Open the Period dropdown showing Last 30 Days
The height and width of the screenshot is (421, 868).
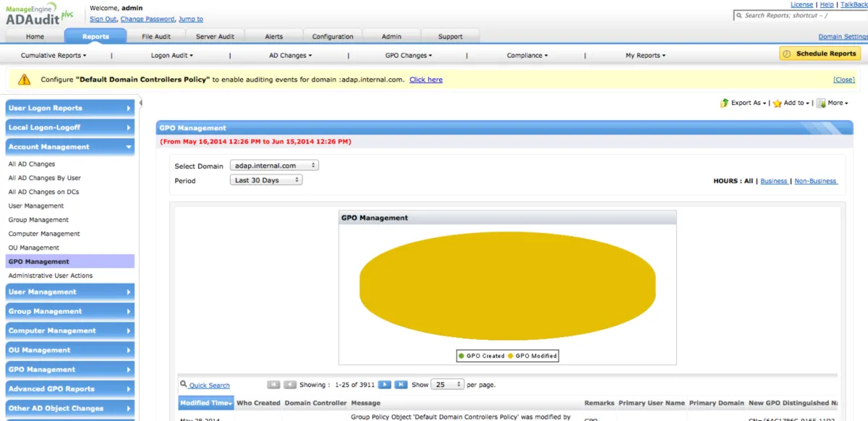pyautogui.click(x=266, y=180)
